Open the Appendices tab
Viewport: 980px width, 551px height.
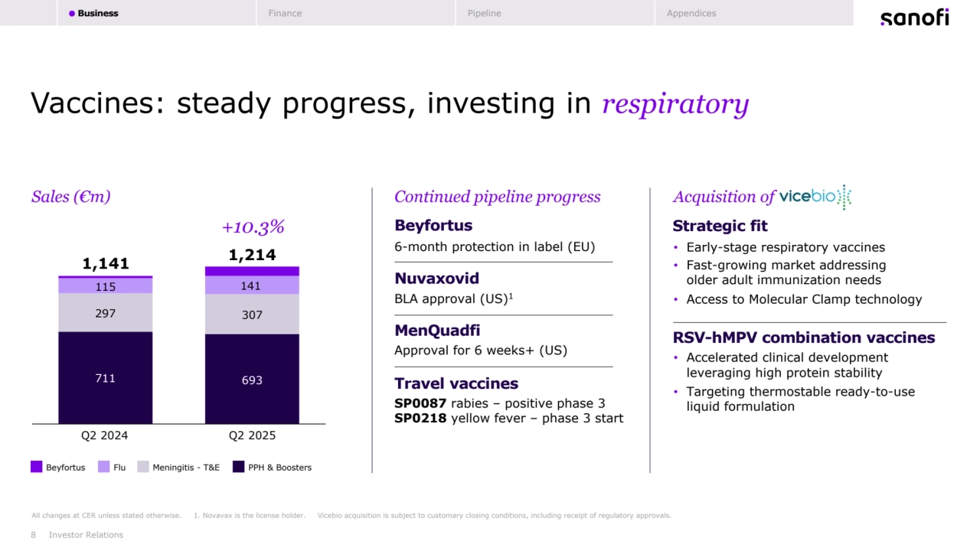pos(753,13)
